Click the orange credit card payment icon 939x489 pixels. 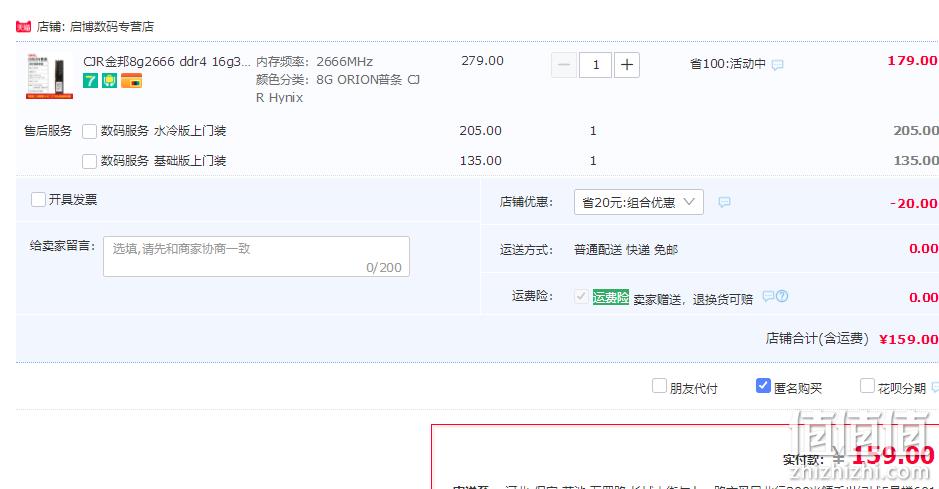click(x=131, y=80)
